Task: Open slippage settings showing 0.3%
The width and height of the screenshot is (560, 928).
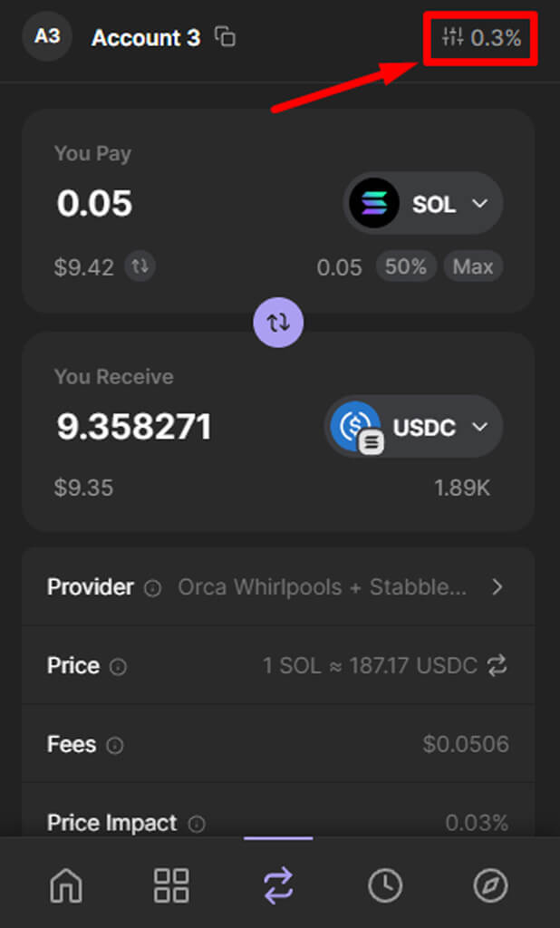Action: coord(481,38)
